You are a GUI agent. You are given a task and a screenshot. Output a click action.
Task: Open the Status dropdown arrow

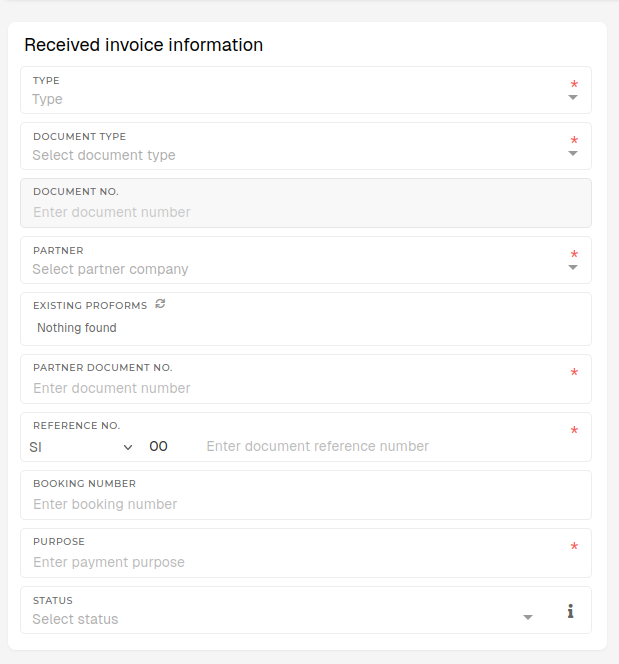point(528,618)
